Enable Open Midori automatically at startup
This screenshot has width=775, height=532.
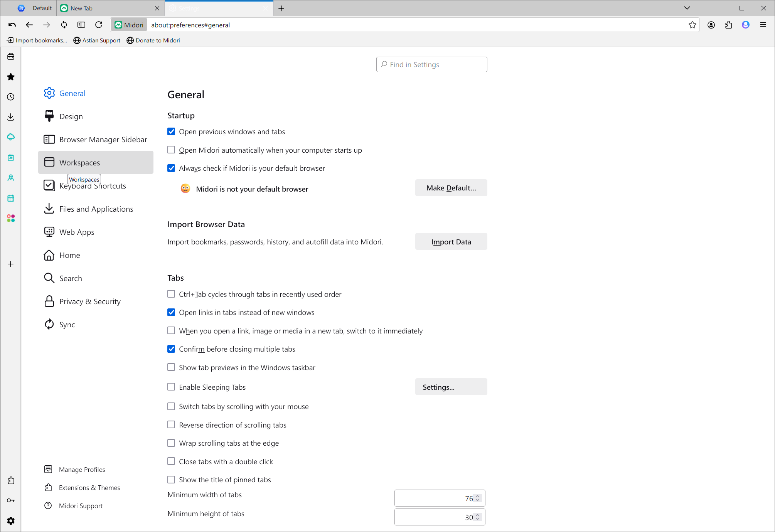[171, 150]
